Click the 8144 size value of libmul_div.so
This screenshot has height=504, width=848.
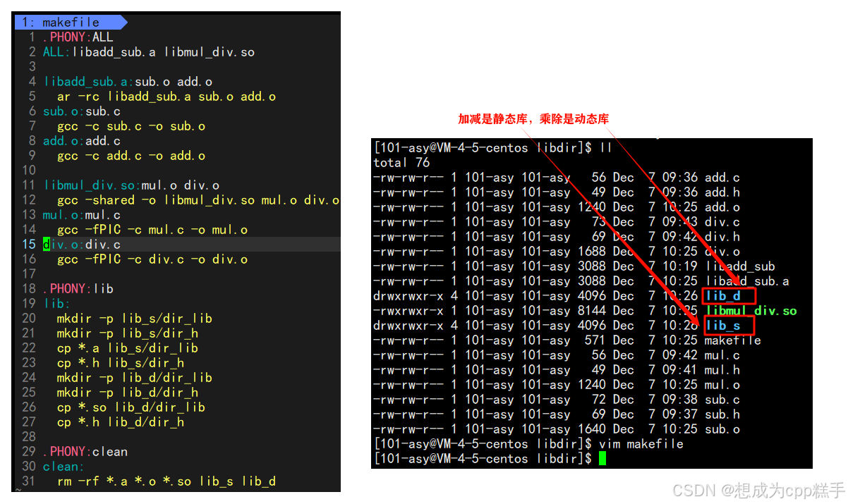pos(591,311)
